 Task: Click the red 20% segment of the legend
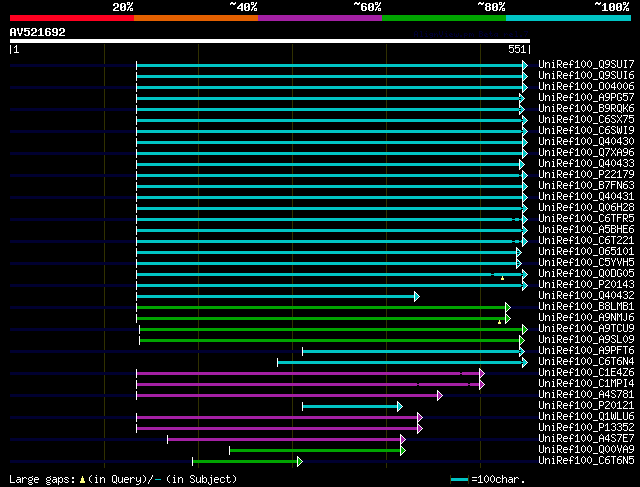point(72,18)
